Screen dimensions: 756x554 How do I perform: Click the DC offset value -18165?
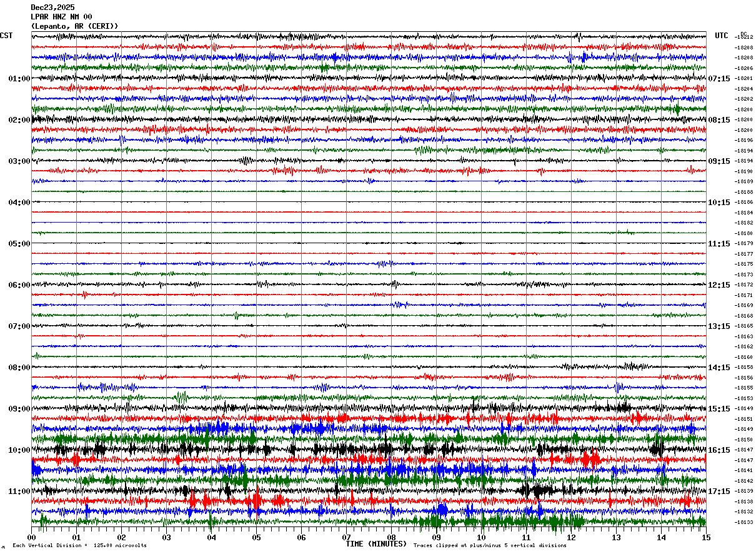(x=744, y=326)
